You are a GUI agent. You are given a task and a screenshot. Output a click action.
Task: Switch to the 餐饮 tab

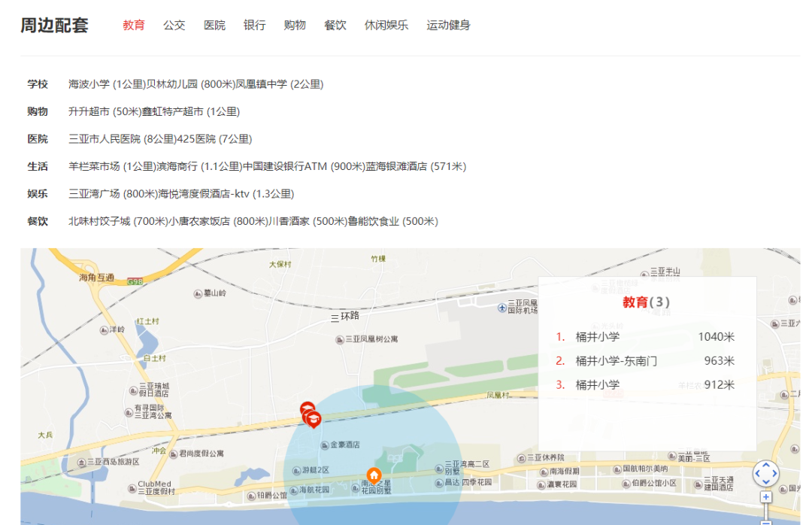click(x=335, y=25)
